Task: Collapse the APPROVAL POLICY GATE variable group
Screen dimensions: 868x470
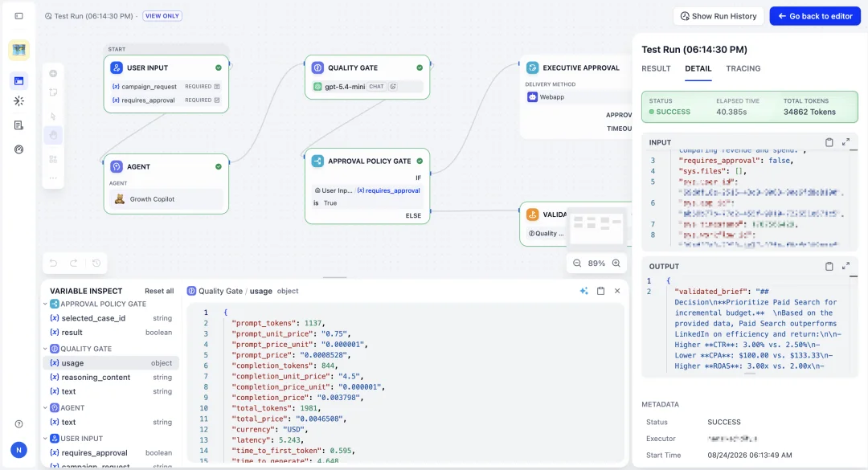Action: (45, 304)
